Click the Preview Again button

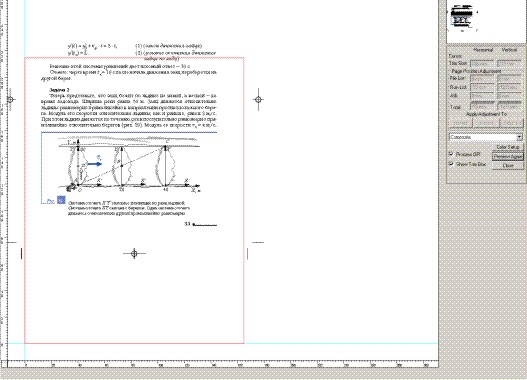pos(508,157)
